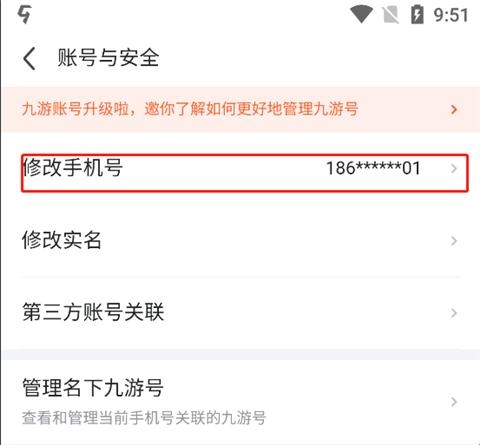
Task: Tap the chevron beside 修改手机号
Action: [454, 169]
